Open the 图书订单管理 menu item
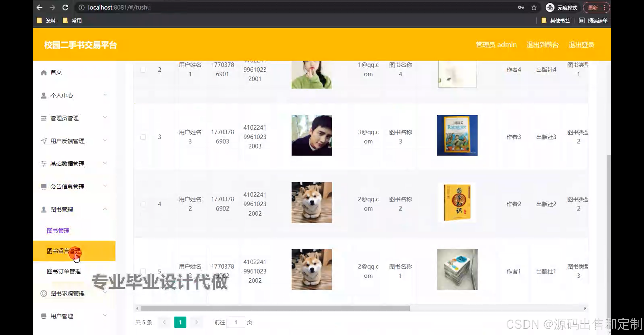This screenshot has height=335, width=644. click(64, 271)
